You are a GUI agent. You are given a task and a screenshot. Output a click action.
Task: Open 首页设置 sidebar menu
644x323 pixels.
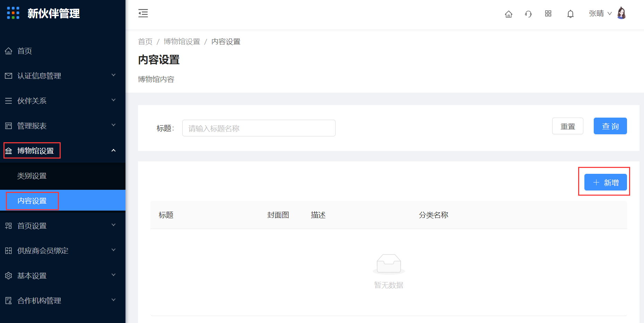pyautogui.click(x=63, y=226)
